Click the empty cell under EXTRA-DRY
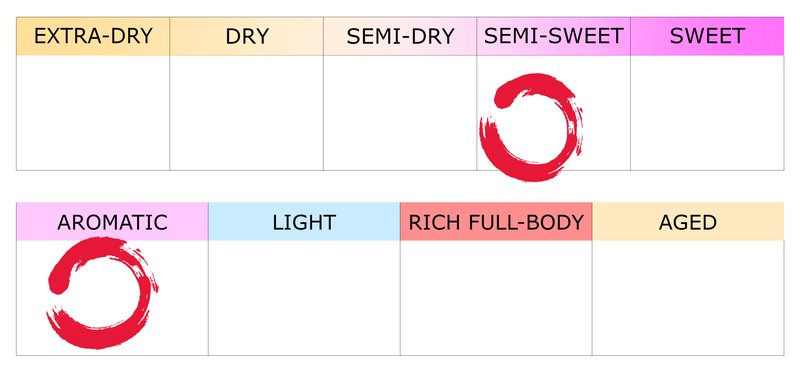800x371 pixels. (x=93, y=113)
